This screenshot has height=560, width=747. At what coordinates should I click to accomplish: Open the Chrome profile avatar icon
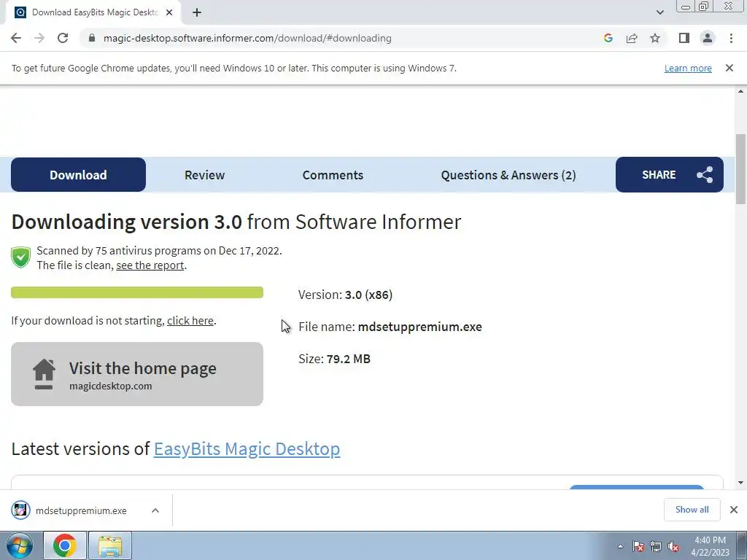(x=708, y=38)
